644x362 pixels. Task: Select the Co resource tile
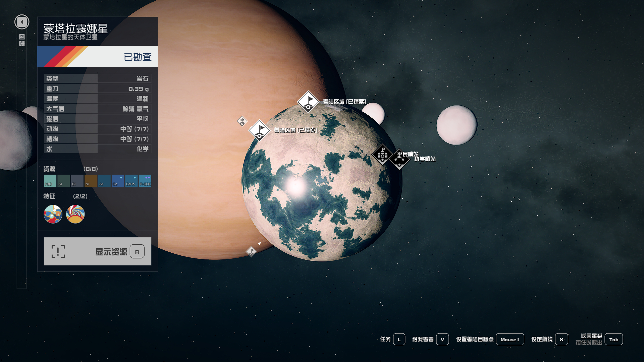pyautogui.click(x=118, y=181)
